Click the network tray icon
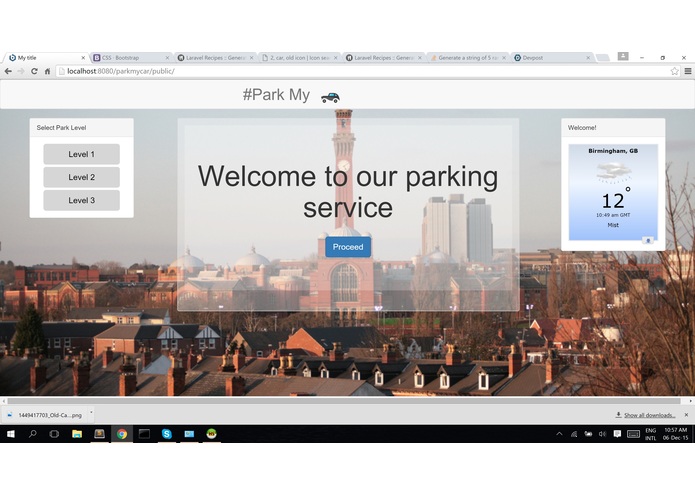The height and width of the screenshot is (494, 695). coord(574,434)
